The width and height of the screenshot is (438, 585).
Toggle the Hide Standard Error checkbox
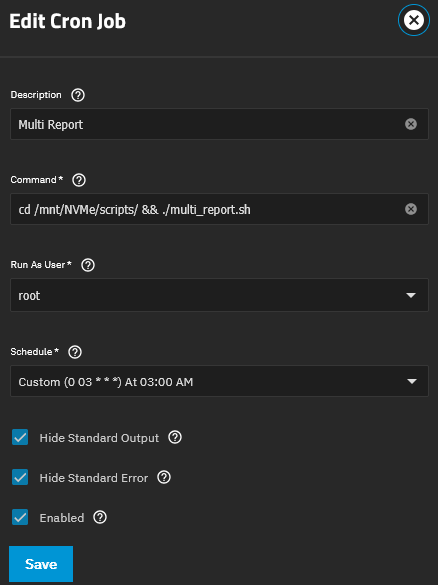pos(20,477)
